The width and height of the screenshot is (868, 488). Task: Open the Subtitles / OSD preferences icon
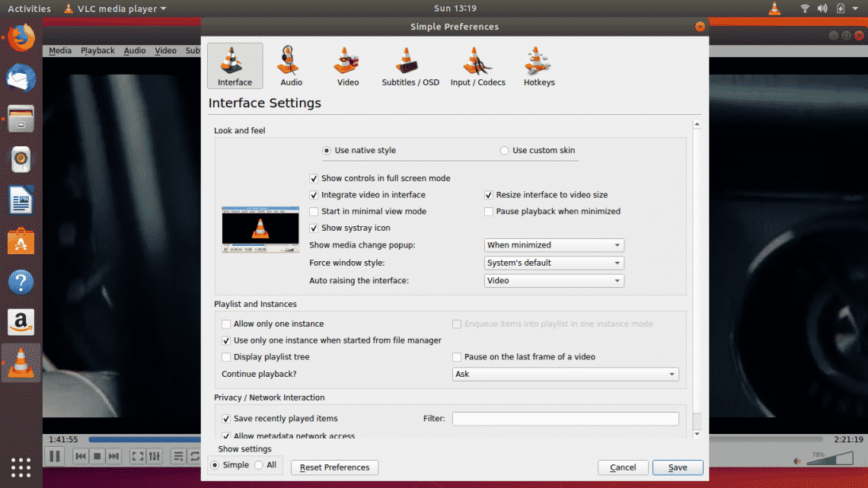pos(410,65)
